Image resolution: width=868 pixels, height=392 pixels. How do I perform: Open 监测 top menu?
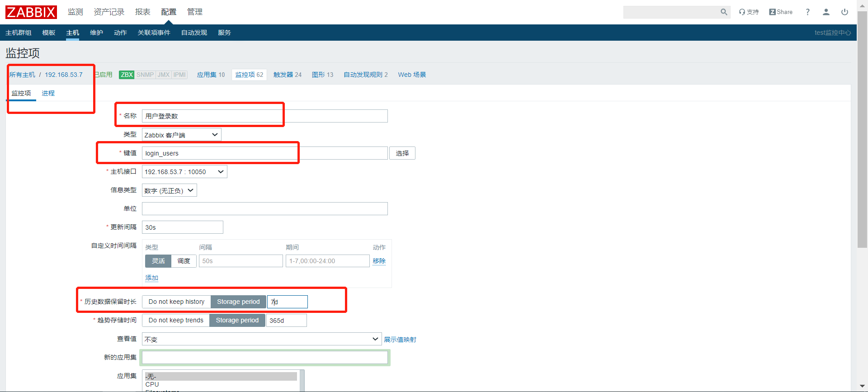[75, 12]
